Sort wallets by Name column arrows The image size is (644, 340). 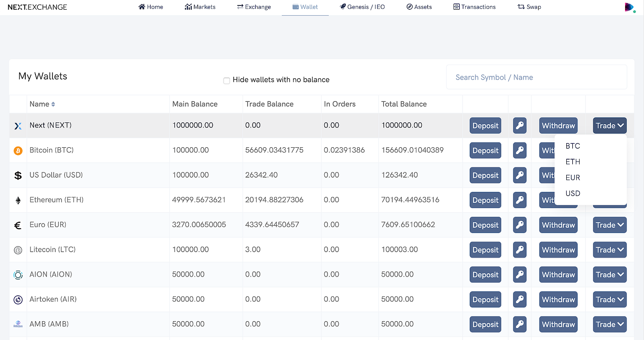click(x=53, y=104)
